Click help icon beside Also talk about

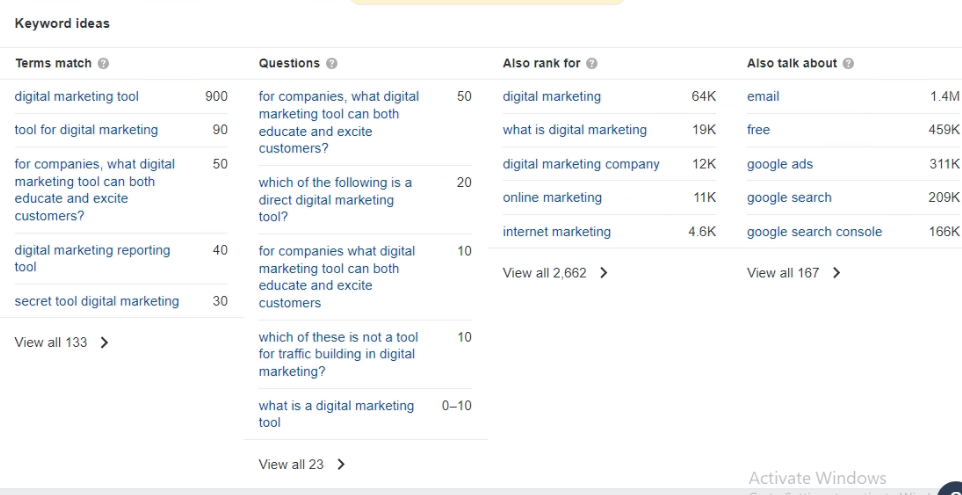click(848, 63)
